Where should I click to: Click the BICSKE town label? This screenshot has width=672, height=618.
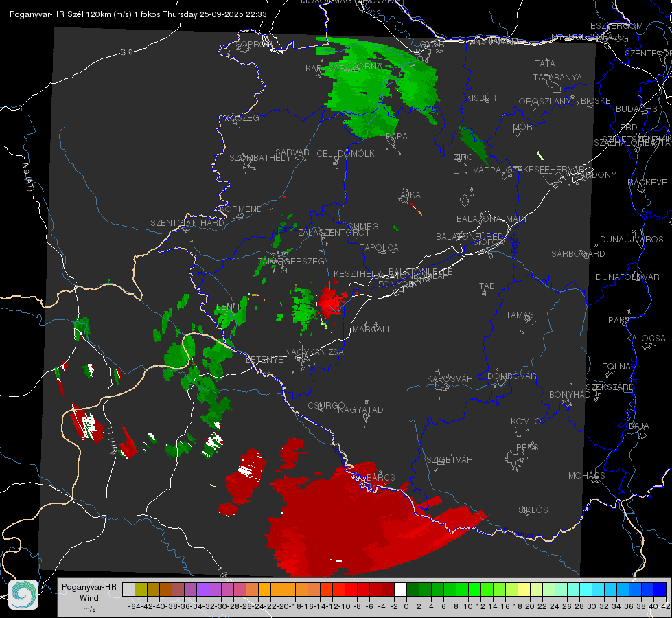(x=596, y=101)
